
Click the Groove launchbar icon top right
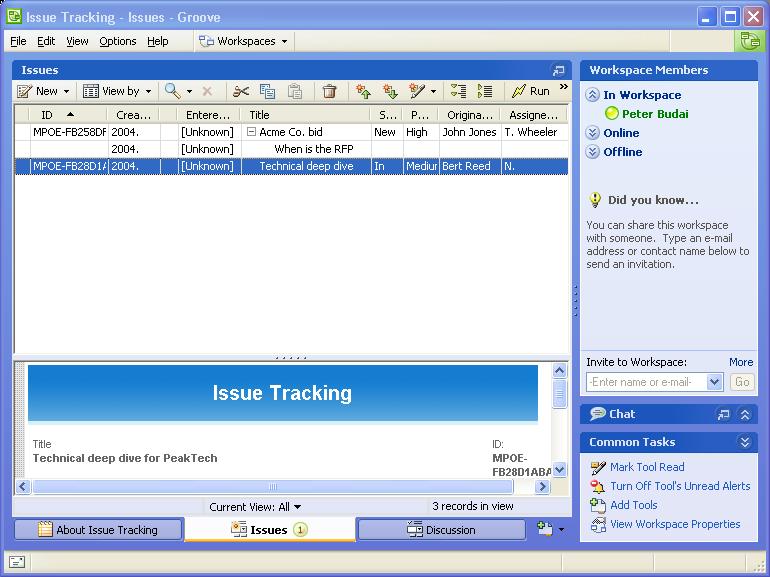[750, 41]
